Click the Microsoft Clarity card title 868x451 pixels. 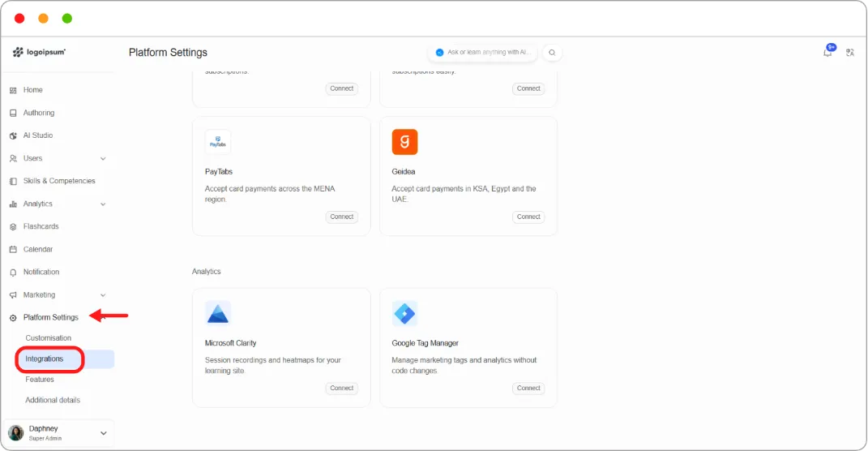[230, 343]
